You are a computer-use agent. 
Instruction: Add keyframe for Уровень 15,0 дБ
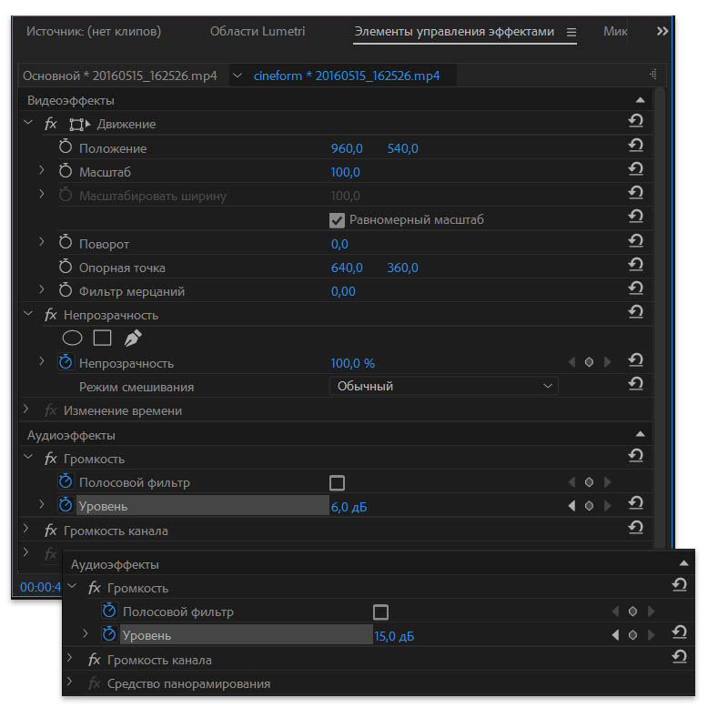point(632,635)
